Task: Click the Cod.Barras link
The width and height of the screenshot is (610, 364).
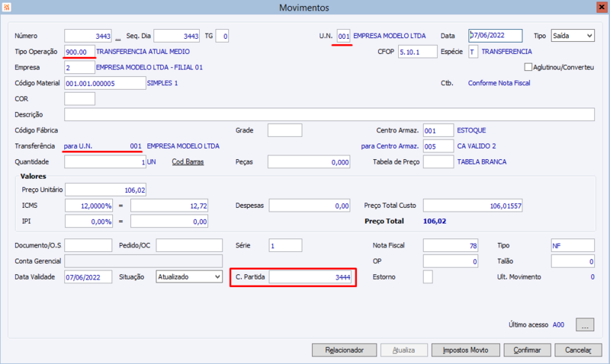Action: [188, 162]
